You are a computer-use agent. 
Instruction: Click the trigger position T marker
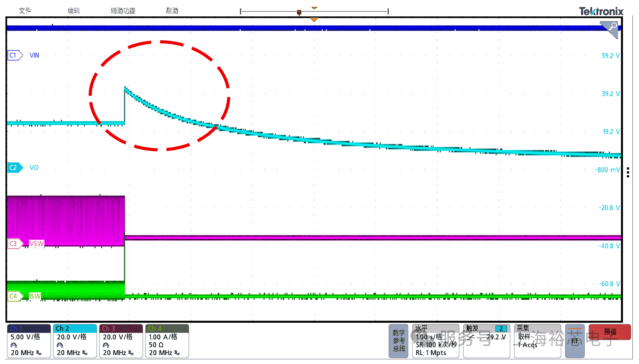pyautogui.click(x=299, y=13)
